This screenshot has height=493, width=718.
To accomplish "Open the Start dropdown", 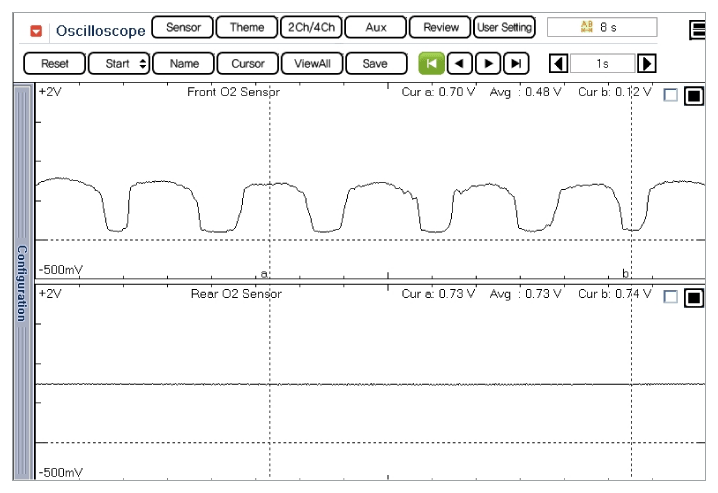I will pos(118,63).
